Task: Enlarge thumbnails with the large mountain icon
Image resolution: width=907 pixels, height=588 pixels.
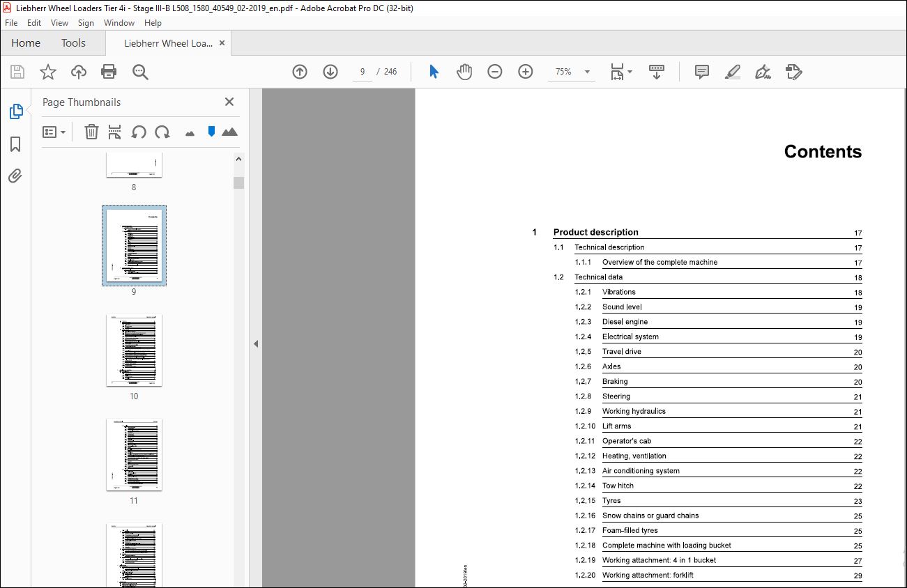Action: click(229, 132)
